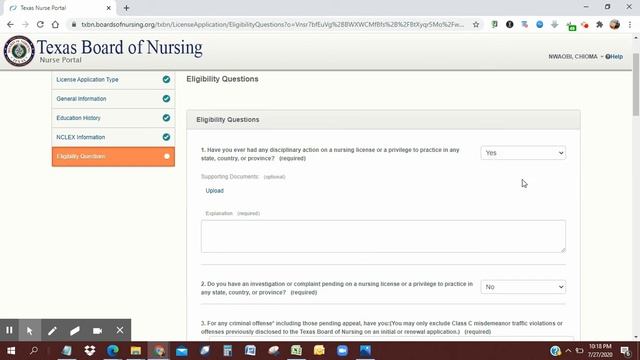Screen dimensions: 640x360
Task: Go to Education History step
Action: click(x=113, y=118)
